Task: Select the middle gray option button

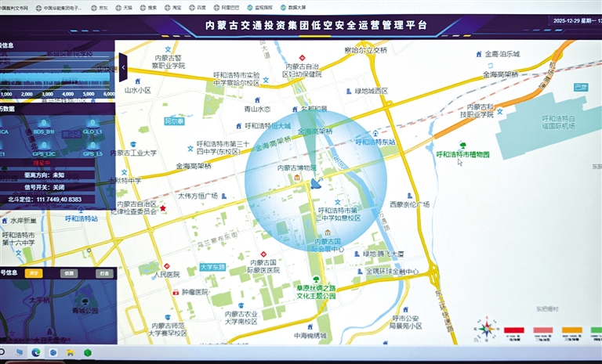Action: (69, 274)
